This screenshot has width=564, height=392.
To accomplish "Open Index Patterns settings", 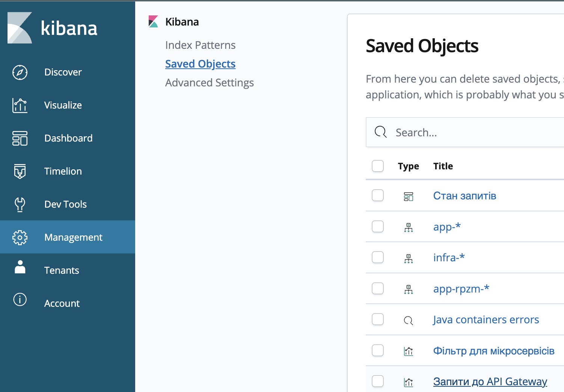I will pos(200,45).
